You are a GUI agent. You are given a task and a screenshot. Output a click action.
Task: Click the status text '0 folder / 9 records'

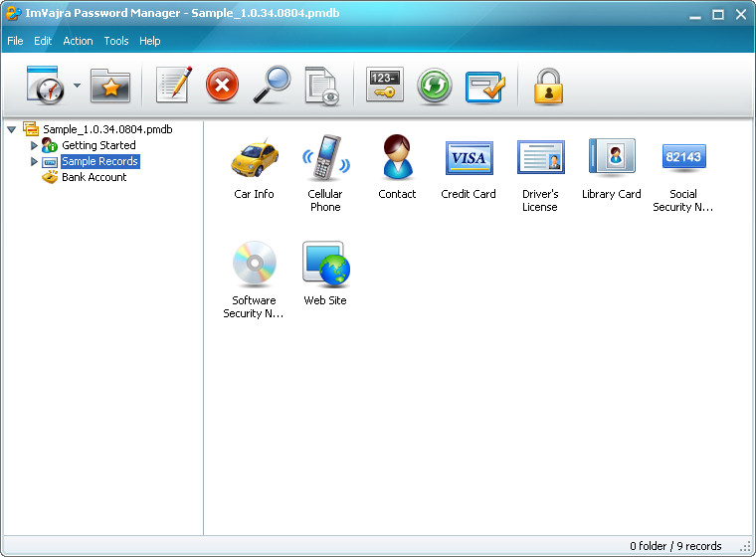[675, 546]
